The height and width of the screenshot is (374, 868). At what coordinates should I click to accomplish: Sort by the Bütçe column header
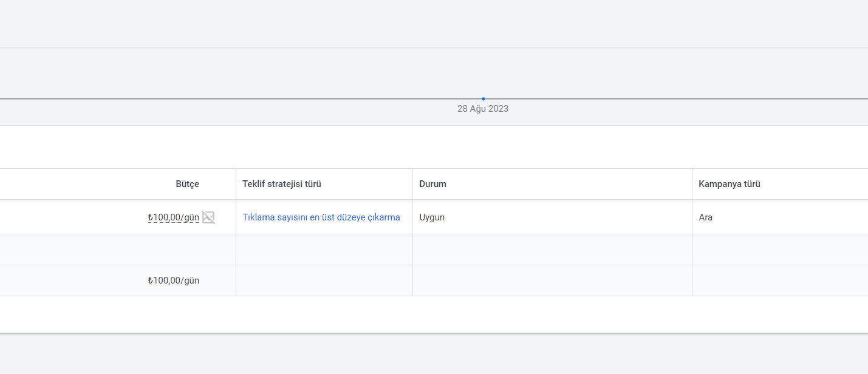point(187,184)
